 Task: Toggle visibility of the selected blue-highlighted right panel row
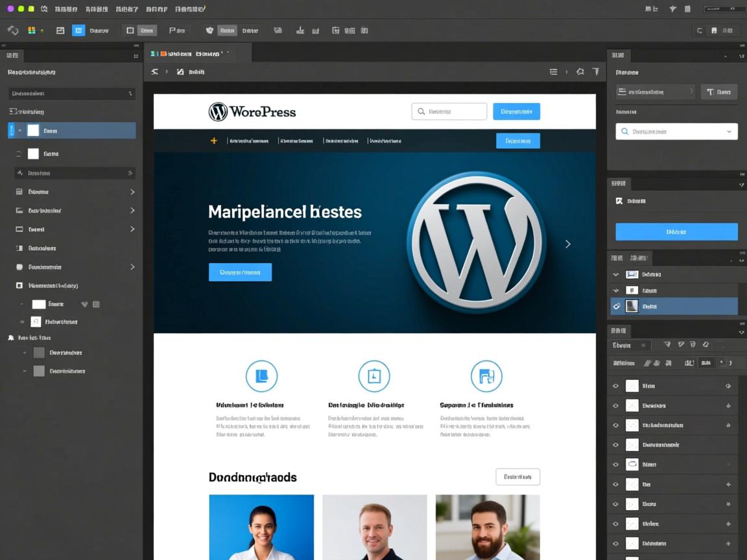[616, 307]
